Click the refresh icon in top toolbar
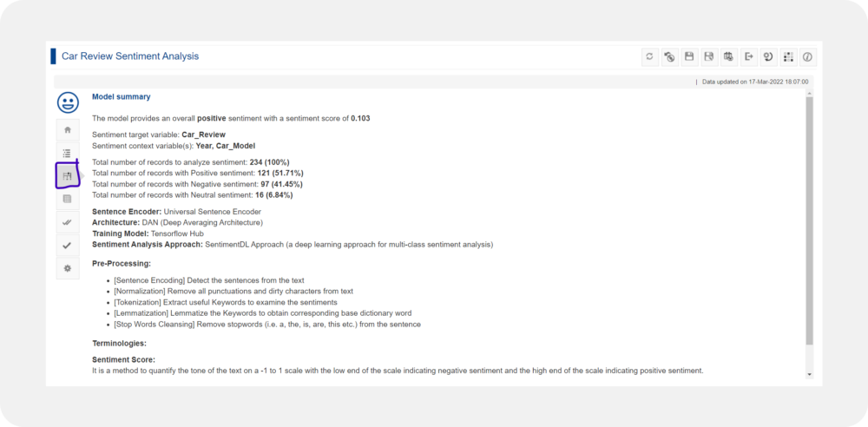 coord(650,57)
